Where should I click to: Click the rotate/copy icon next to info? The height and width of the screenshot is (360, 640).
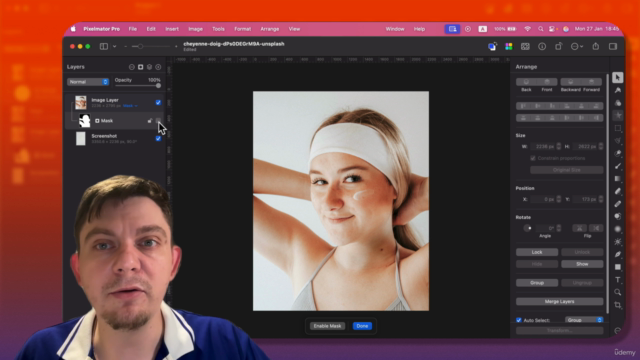click(x=558, y=47)
